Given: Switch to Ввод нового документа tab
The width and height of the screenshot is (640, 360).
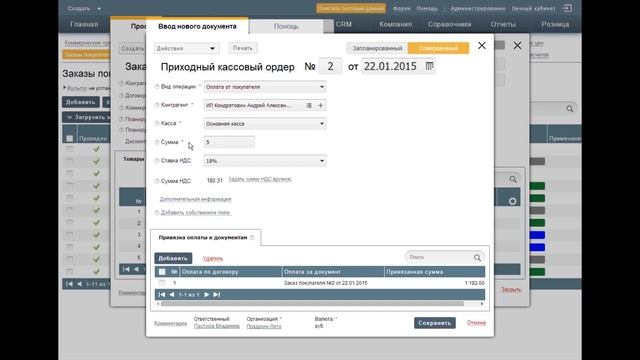Looking at the screenshot, I should pos(197,26).
